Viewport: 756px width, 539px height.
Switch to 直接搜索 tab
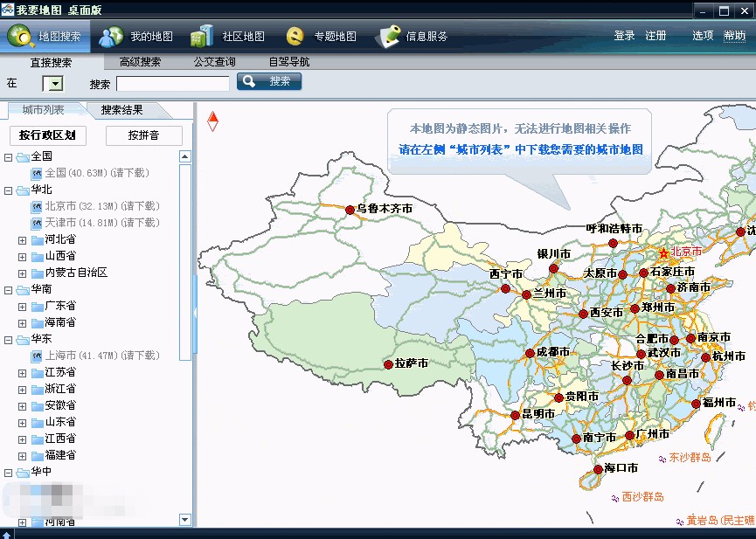[51, 63]
